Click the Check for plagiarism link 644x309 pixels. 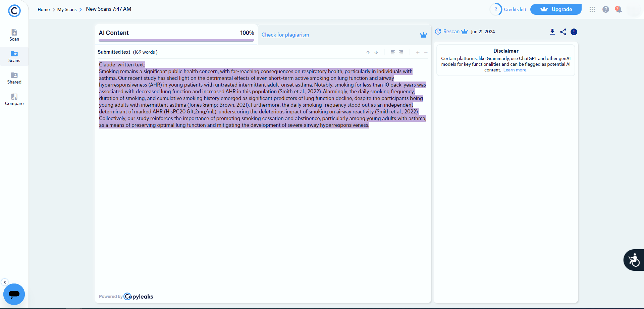click(285, 35)
